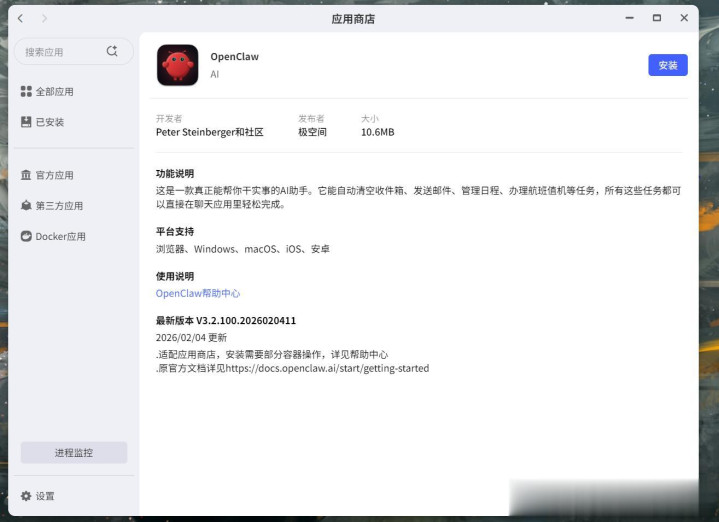Click the 已安装 save-disk icon
Viewport: 719px width, 522px height.
tap(26, 122)
